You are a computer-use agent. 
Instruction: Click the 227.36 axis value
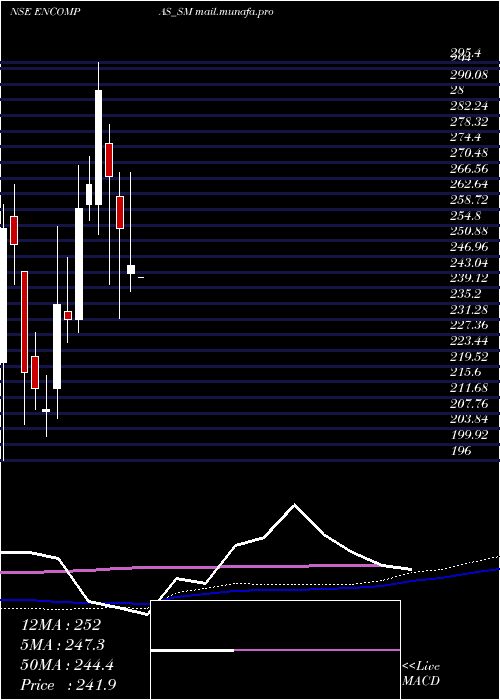(469, 325)
